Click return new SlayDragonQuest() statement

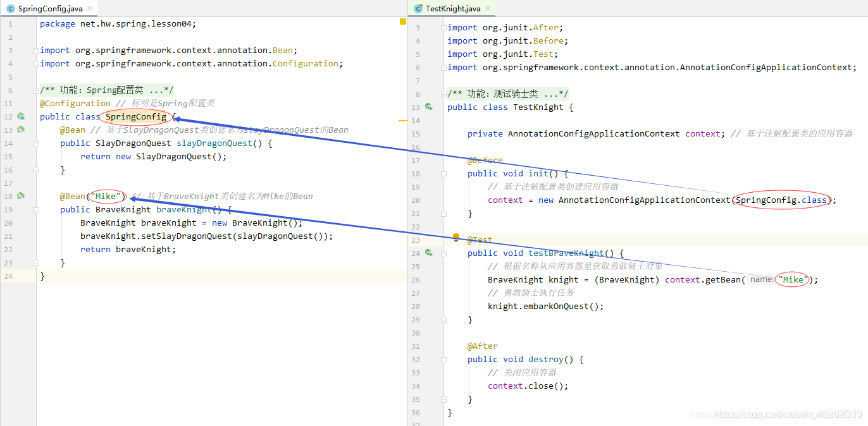154,156
